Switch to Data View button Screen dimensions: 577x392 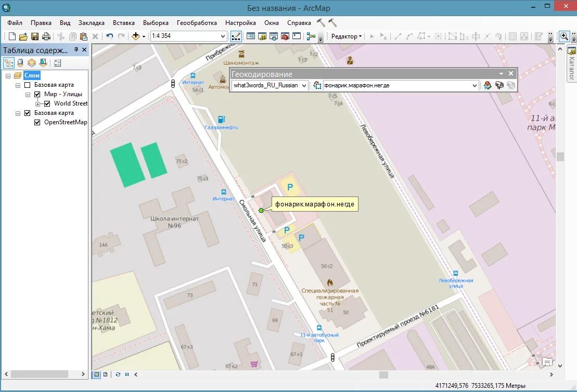click(x=97, y=374)
